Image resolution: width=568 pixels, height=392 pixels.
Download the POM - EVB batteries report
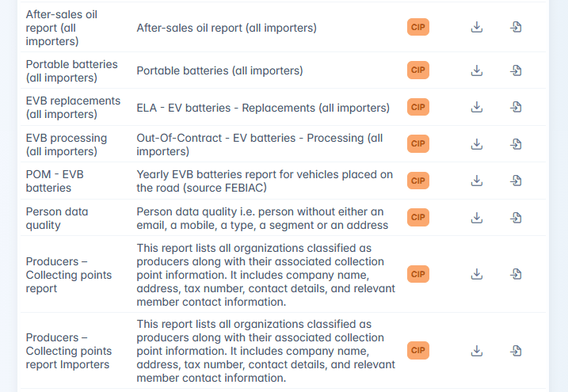pyautogui.click(x=477, y=181)
